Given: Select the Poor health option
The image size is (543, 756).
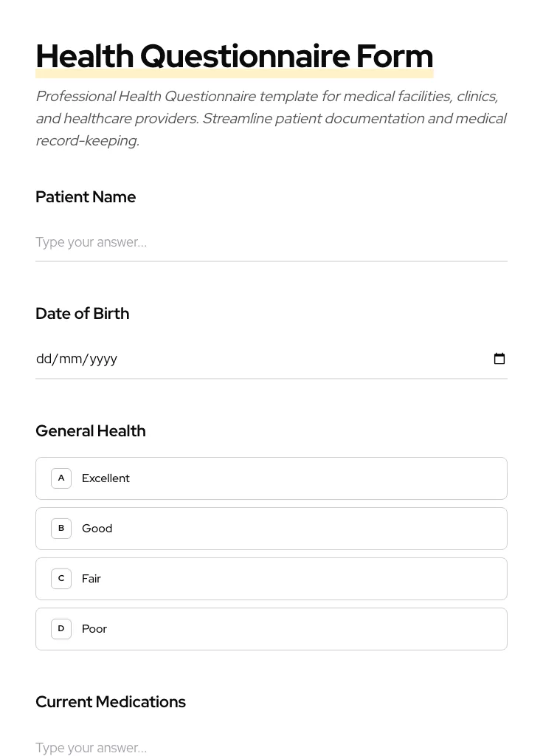Looking at the screenshot, I should coord(271,628).
